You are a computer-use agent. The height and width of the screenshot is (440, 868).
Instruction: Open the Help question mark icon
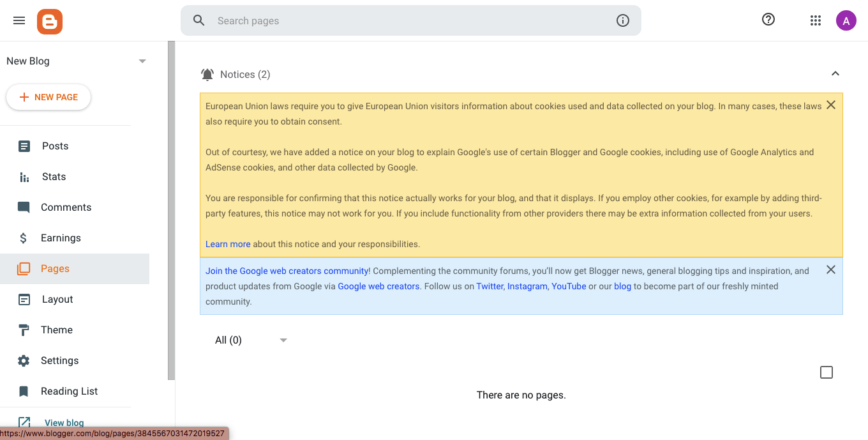[768, 20]
